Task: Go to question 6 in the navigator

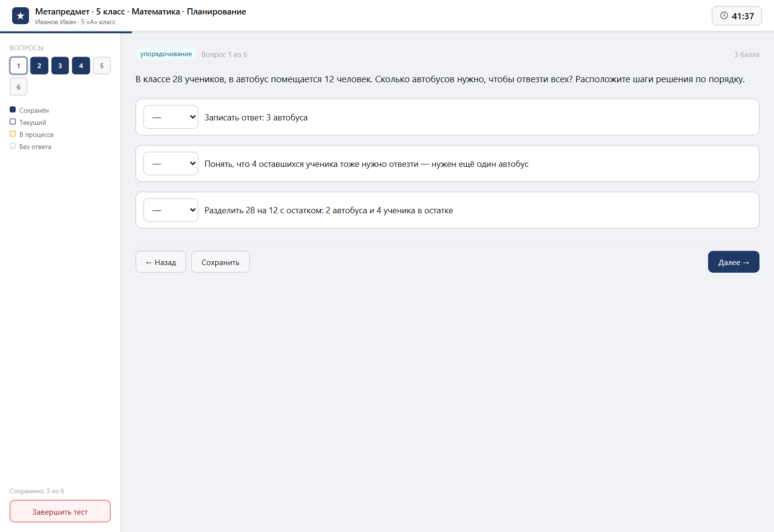Action: 18,87
